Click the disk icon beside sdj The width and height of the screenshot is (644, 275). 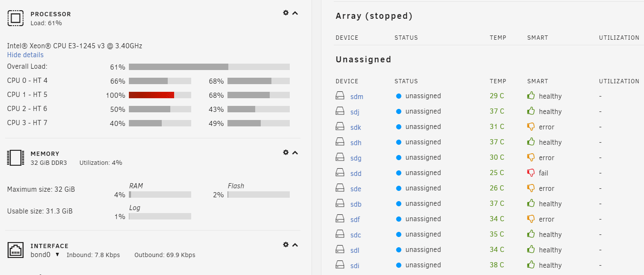(x=340, y=111)
